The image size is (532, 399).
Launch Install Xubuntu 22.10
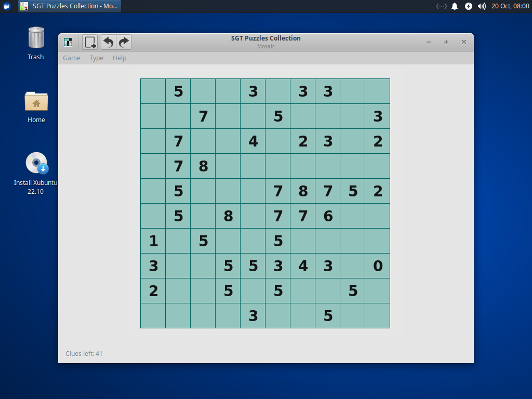pyautogui.click(x=36, y=163)
